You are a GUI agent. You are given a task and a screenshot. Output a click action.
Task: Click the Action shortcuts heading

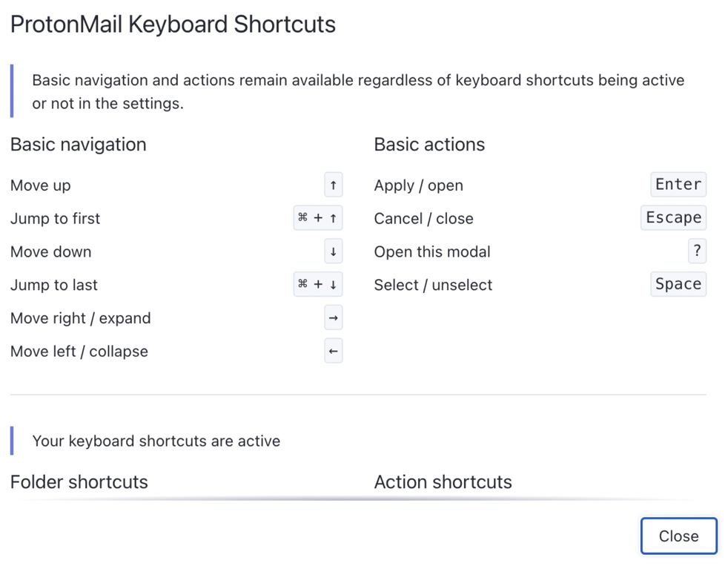[x=443, y=482]
